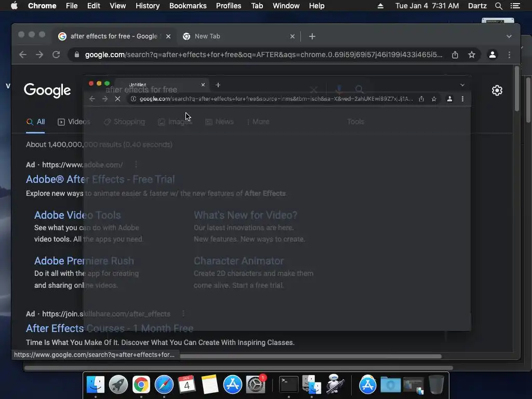532x399 pixels.
Task: Open Finder from the Dock
Action: pyautogui.click(x=96, y=384)
